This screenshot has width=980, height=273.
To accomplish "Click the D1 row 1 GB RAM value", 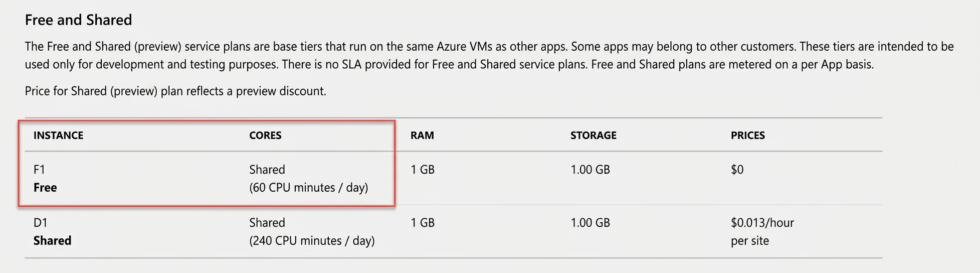I will [422, 223].
